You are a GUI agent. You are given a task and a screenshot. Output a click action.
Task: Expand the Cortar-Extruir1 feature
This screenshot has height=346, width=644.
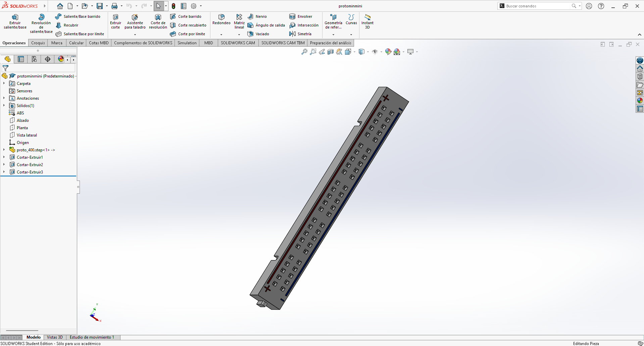(x=4, y=157)
